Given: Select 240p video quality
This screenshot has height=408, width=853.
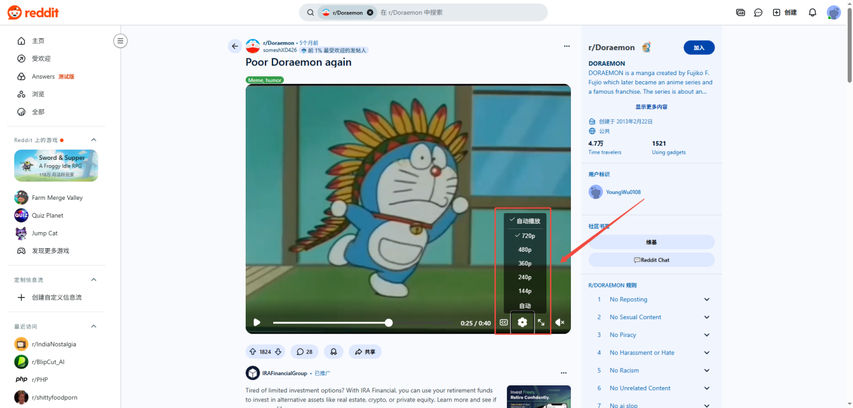Looking at the screenshot, I should tap(525, 277).
